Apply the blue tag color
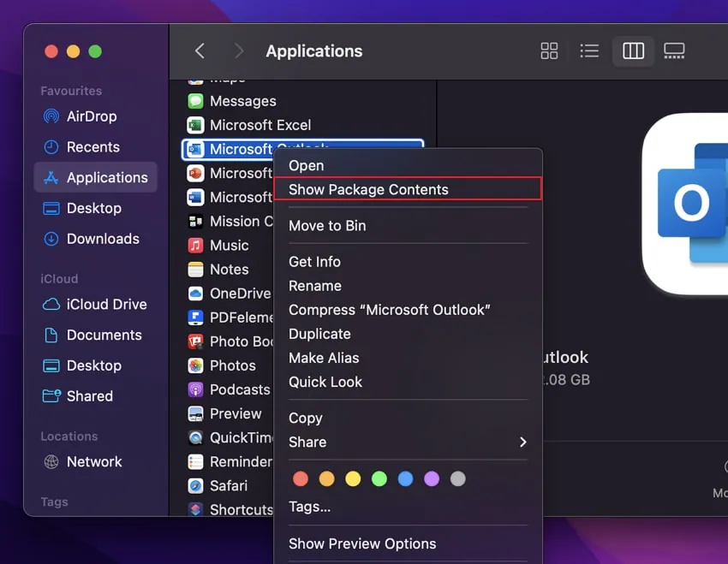Image resolution: width=728 pixels, height=564 pixels. 405,478
